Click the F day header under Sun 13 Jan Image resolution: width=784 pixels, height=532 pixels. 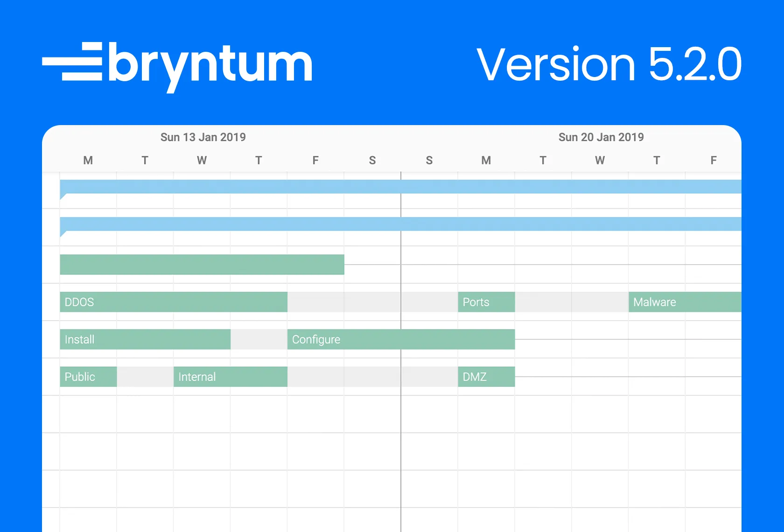coord(315,161)
